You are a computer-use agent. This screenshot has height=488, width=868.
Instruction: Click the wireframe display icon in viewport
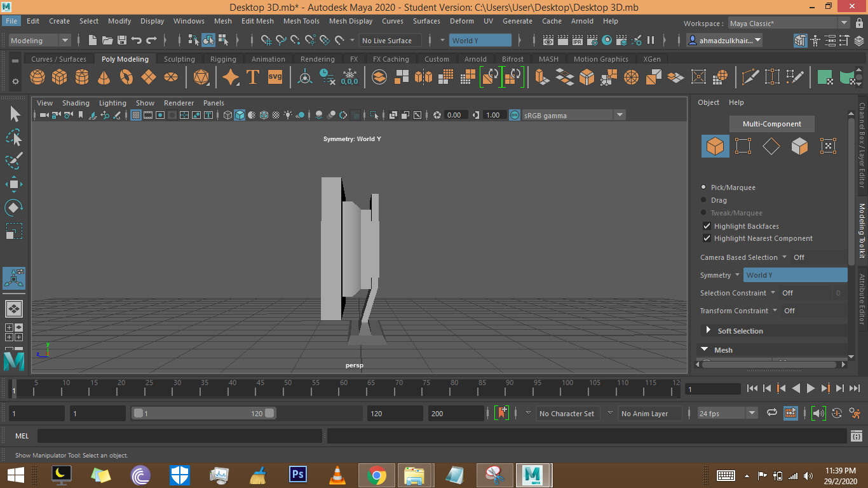pyautogui.click(x=227, y=115)
